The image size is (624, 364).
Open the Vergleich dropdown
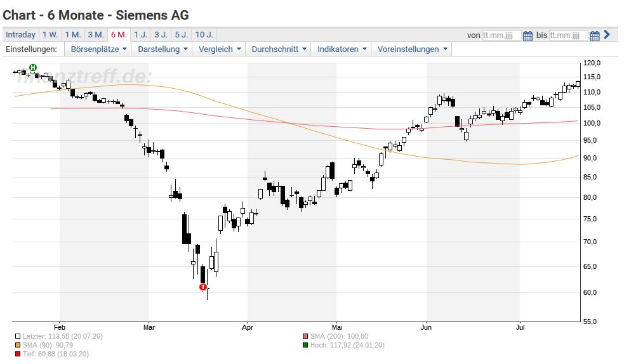coord(219,49)
